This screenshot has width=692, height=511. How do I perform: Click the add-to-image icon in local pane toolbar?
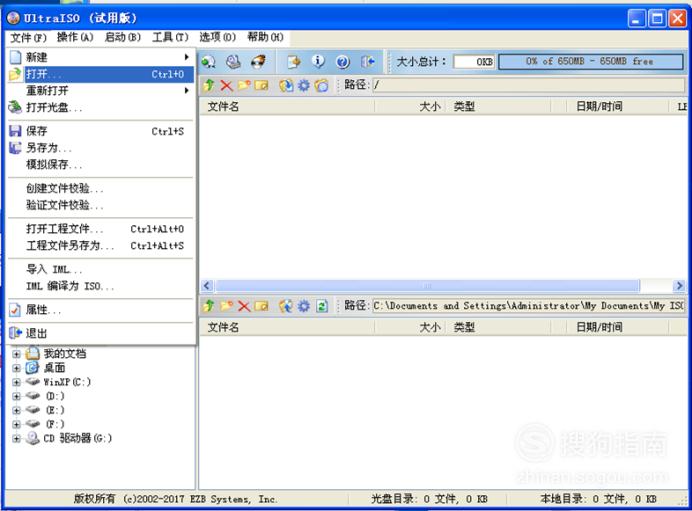(x=286, y=306)
